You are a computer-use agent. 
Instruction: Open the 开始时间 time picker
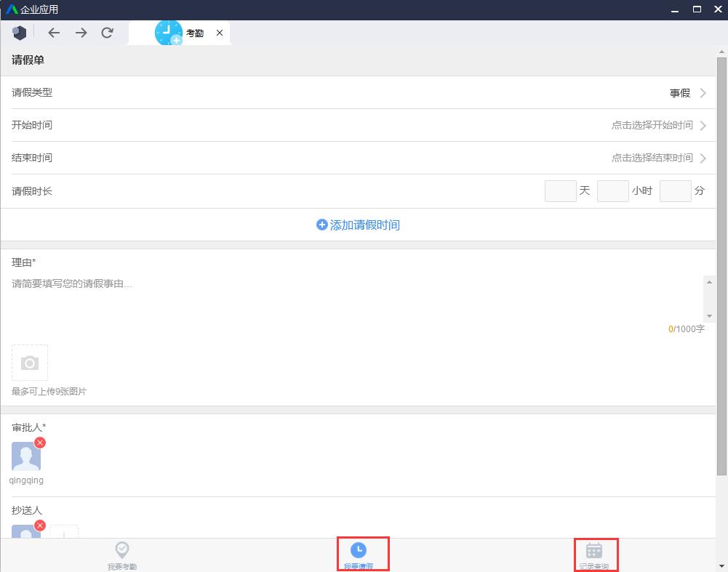653,125
